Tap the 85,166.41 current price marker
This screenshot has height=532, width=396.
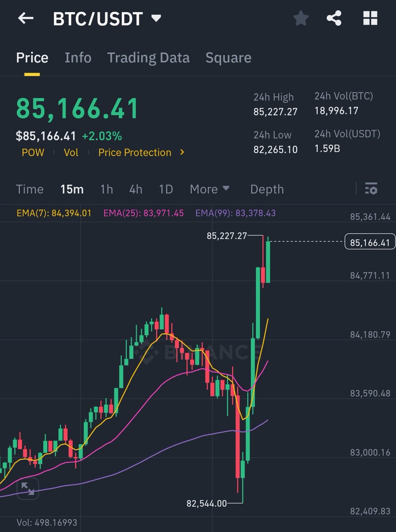click(x=370, y=242)
